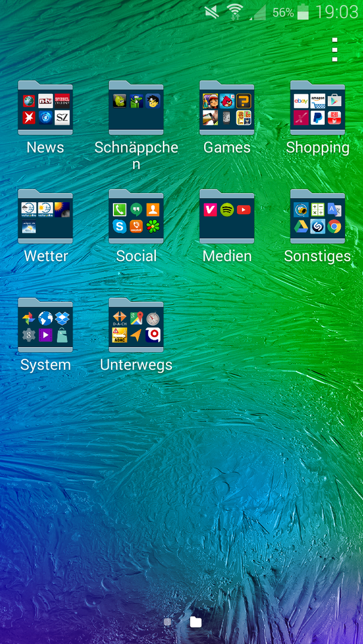Tap the Skype icon in Social
363x644 pixels.
pos(119,227)
